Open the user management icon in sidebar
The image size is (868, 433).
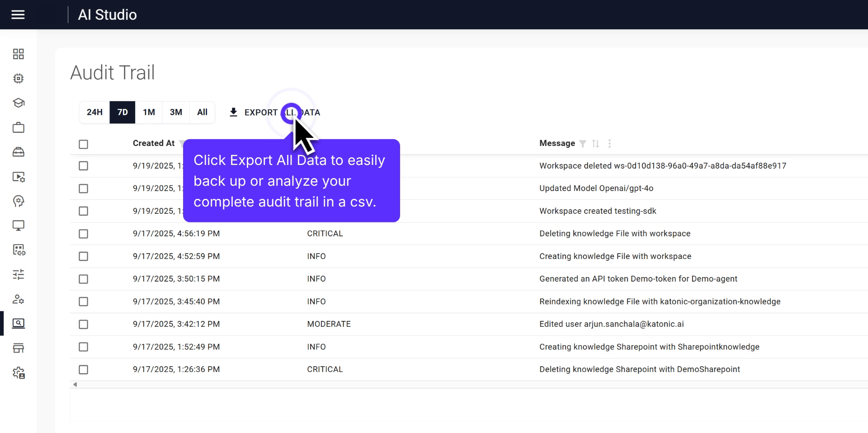[x=19, y=299]
